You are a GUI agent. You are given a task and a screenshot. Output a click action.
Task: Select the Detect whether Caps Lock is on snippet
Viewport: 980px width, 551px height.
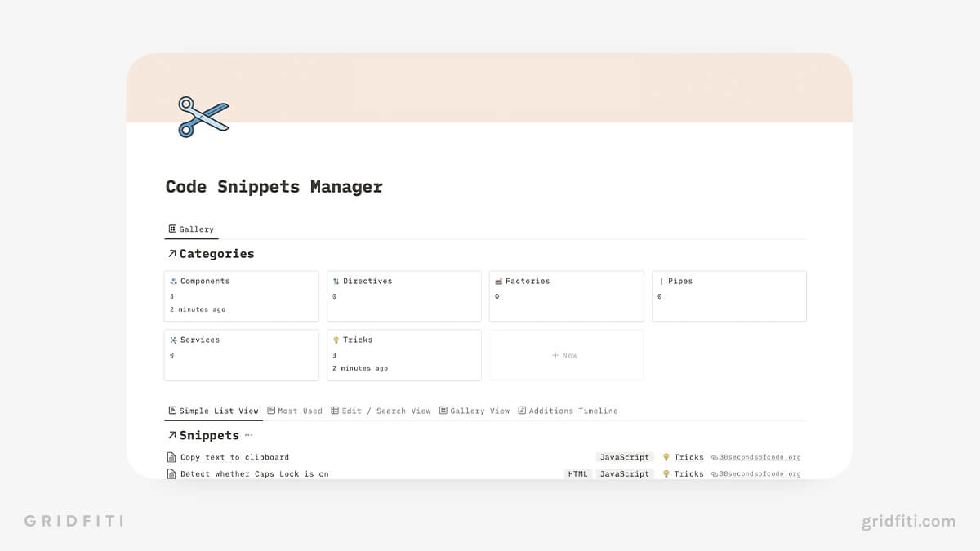253,473
